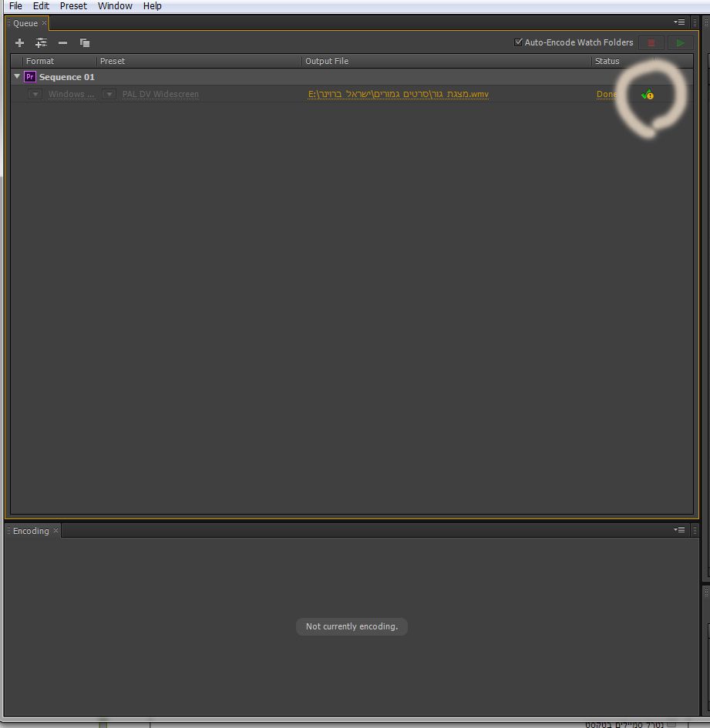Open the PAL DV Widescreen preset dropdown arrow
The image size is (710, 728).
(x=109, y=94)
